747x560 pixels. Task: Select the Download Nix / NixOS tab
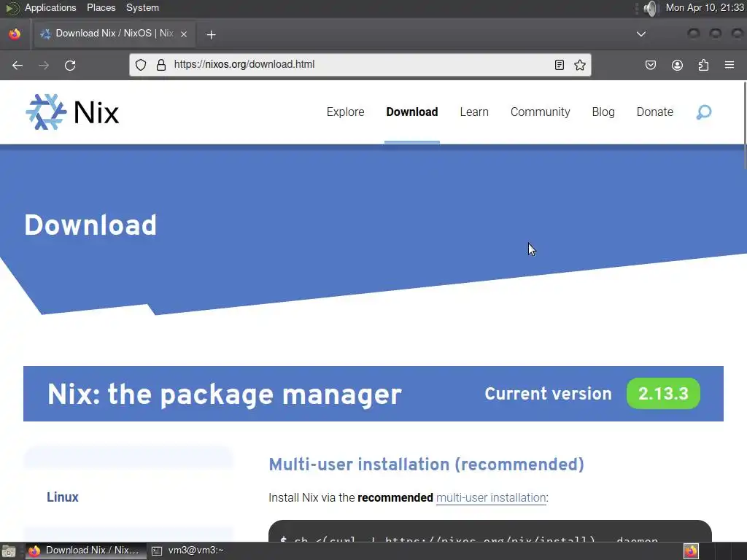113,34
